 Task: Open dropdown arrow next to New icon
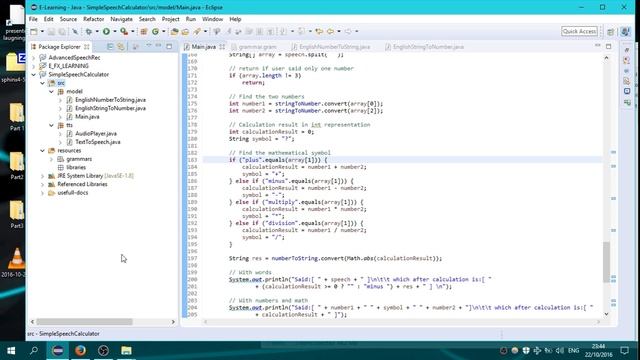(42, 31)
